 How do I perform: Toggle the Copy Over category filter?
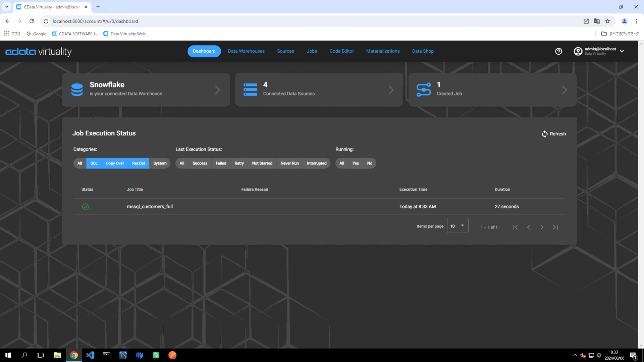coord(115,163)
